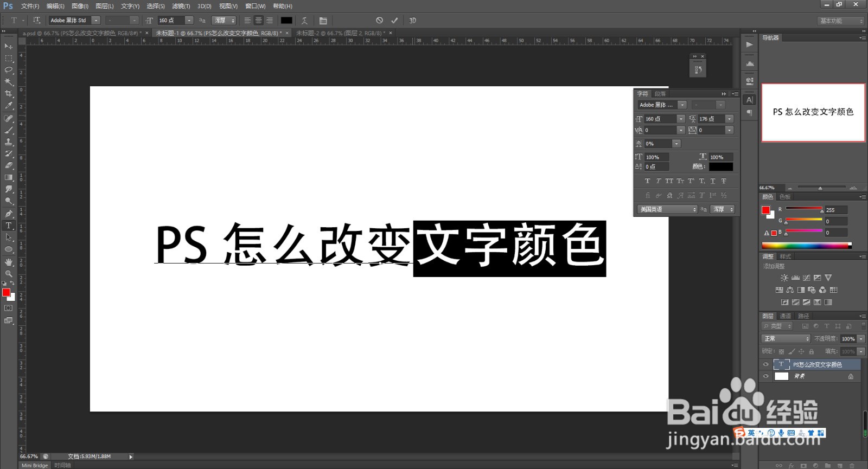Screen dimensions: 868x469
Task: Open the 图层(L) menu
Action: coord(104,6)
